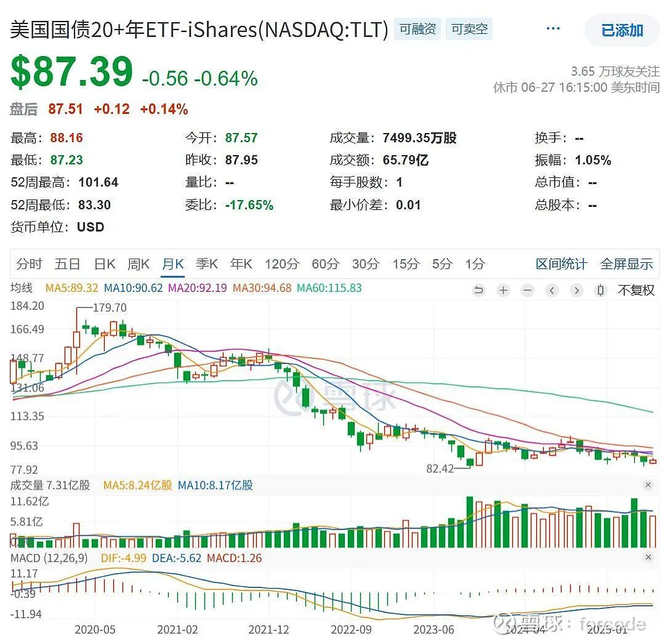Click the ETF title 美国国债20+年ETF-iShares
665x644 pixels.
(199, 30)
